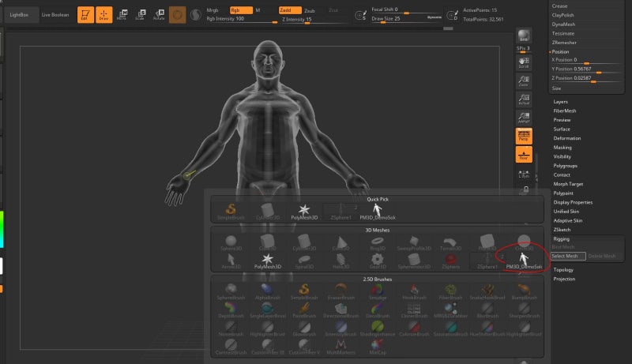This screenshot has height=364, width=632.
Task: Expand the Deformation subpalette
Action: pos(567,138)
